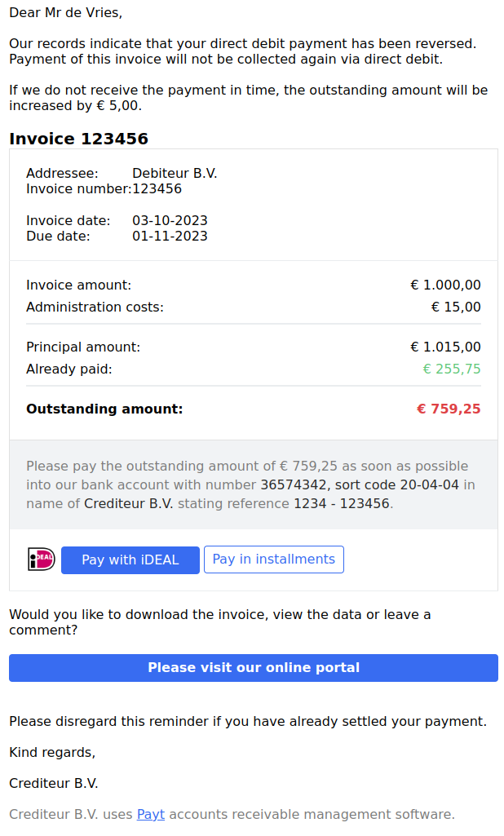Click the invoice amount € 1.000,00
504x836 pixels.
coord(445,285)
